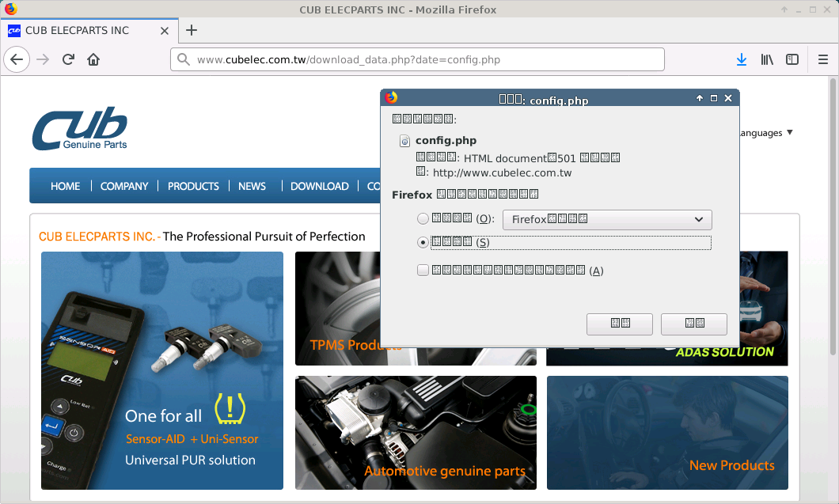This screenshot has height=504, width=839.
Task: Show the downloads panel arrow
Action: point(742,59)
